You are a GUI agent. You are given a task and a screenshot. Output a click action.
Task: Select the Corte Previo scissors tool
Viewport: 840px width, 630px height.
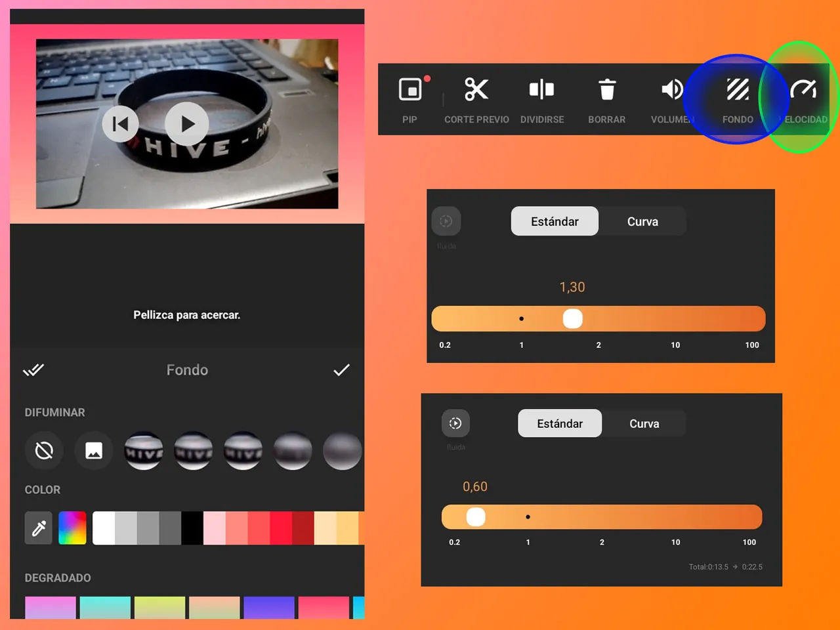(x=476, y=100)
